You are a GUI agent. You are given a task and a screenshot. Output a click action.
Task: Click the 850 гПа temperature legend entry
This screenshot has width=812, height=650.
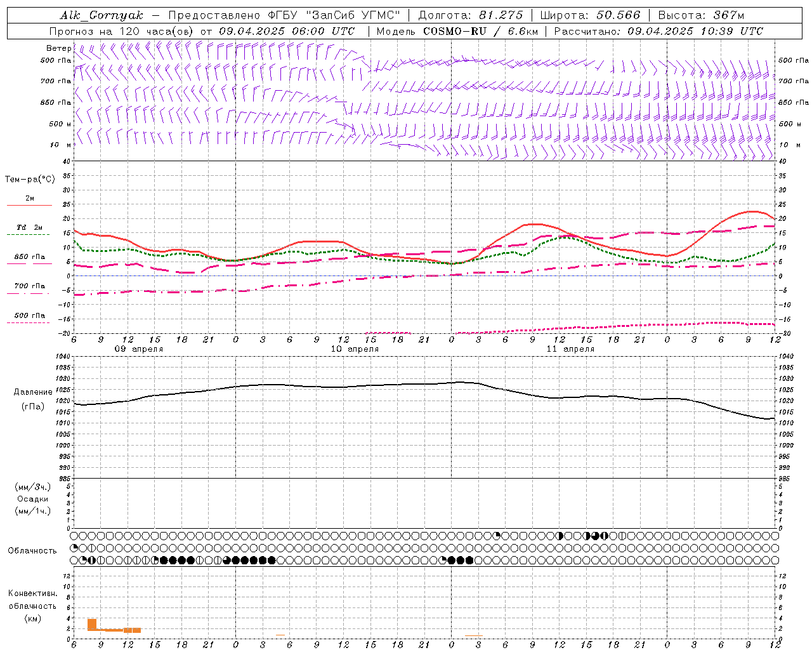[30, 257]
